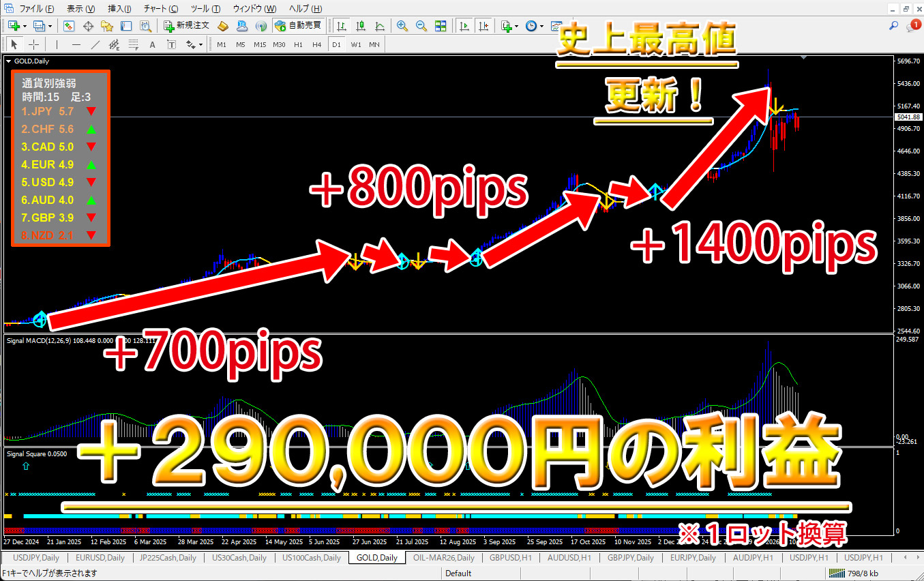
Task: Tile chart windows icon
Action: click(x=441, y=26)
